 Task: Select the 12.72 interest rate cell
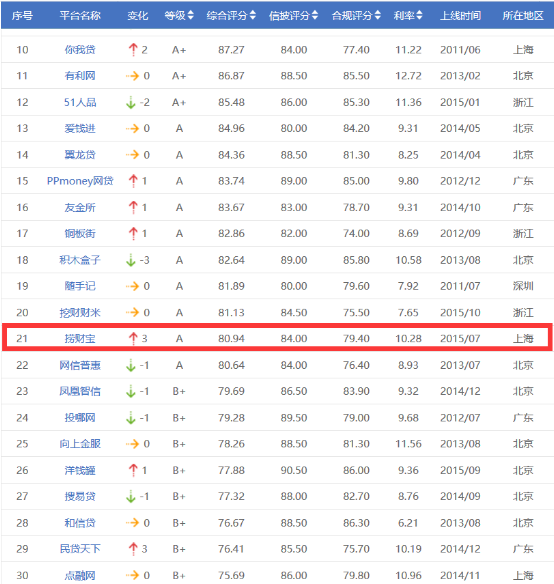[408, 76]
